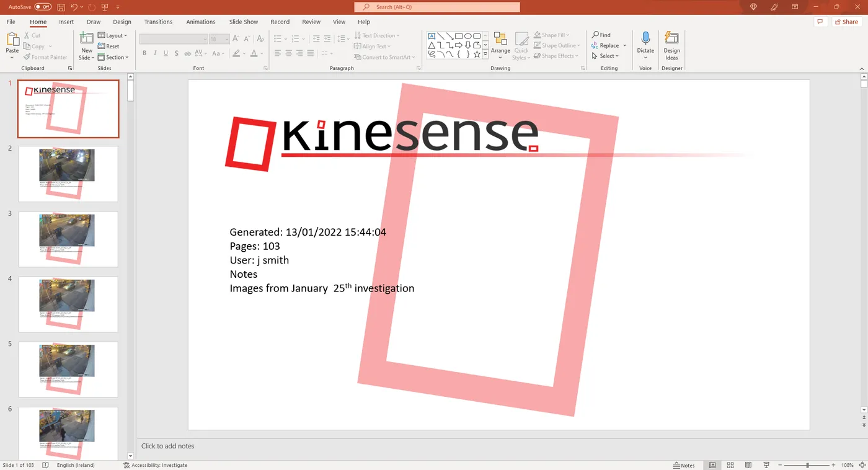Click Decrease List Level icon
868x470 pixels.
[317, 39]
